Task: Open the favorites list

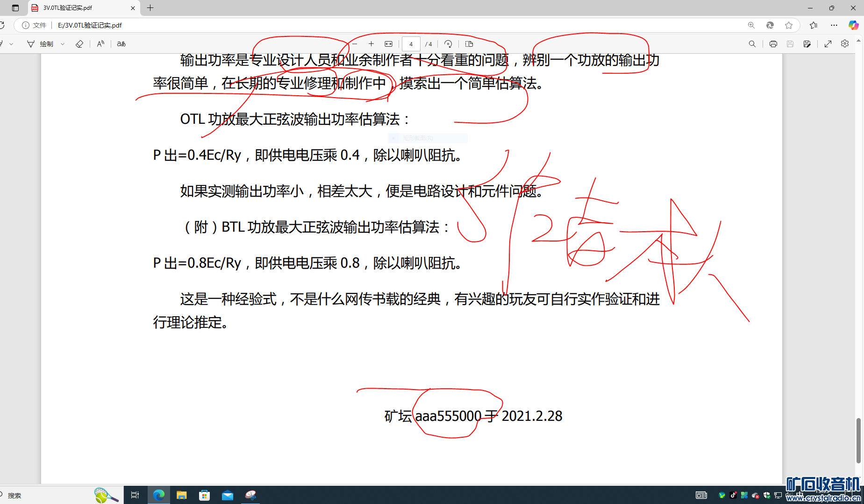Action: point(814,25)
